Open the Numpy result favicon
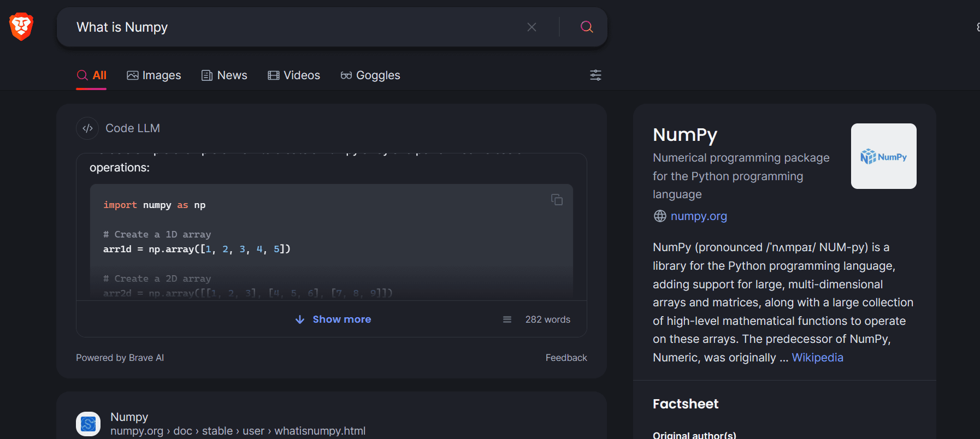This screenshot has width=980, height=439. tap(88, 424)
